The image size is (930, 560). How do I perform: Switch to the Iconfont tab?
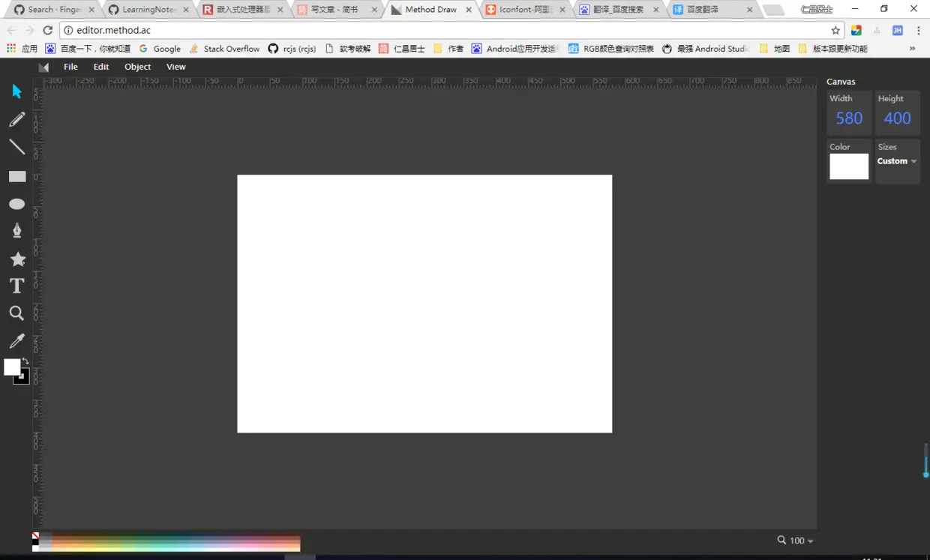tap(526, 10)
